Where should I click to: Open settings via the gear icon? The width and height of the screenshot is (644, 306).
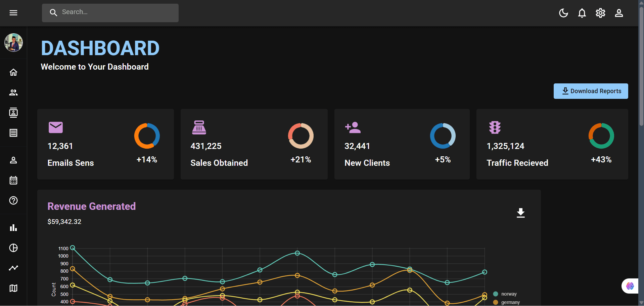click(600, 13)
